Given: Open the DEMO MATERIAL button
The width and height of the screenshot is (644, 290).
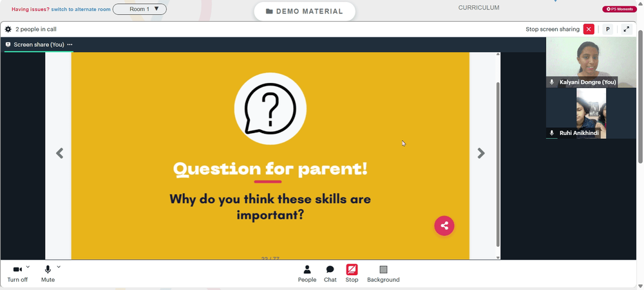Looking at the screenshot, I should click(x=305, y=12).
